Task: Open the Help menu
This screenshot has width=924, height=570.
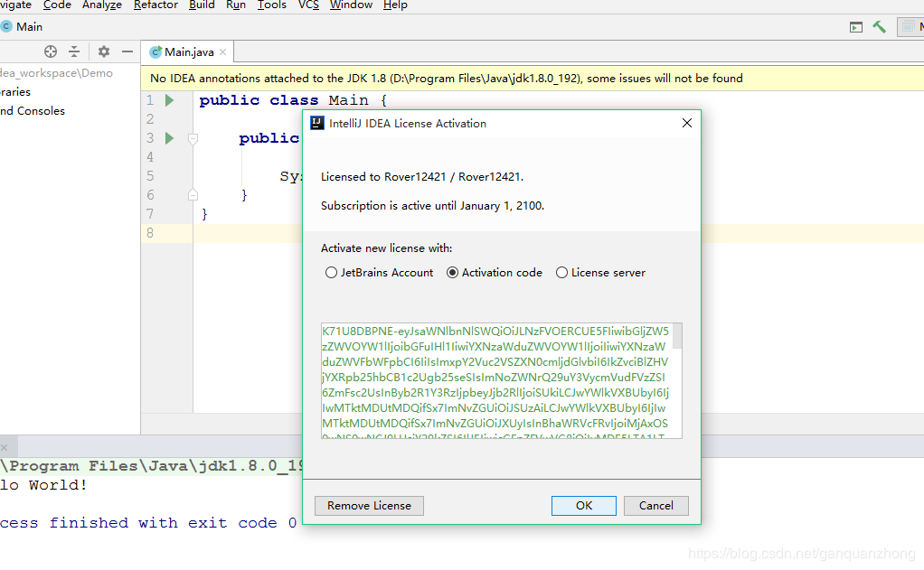Action: (395, 5)
